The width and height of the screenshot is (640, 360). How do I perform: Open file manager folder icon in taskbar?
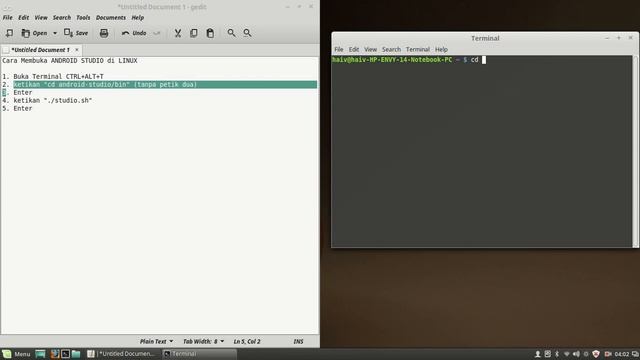[x=76, y=354]
